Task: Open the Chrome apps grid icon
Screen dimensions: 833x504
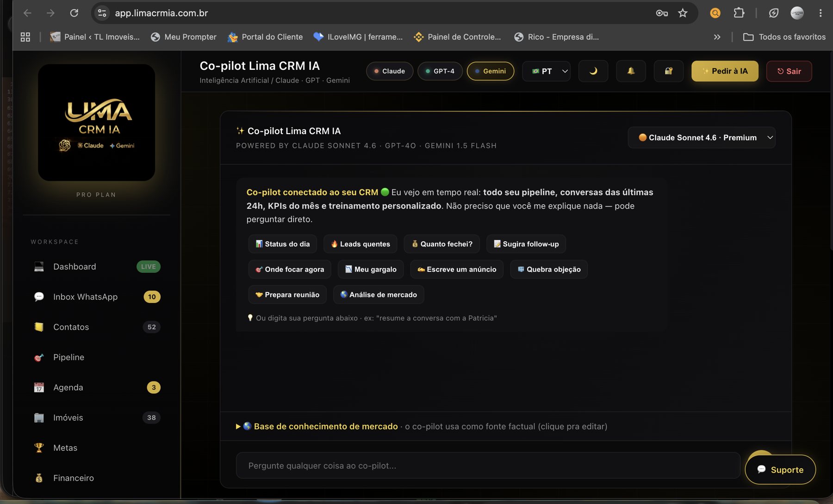Action: 25,37
